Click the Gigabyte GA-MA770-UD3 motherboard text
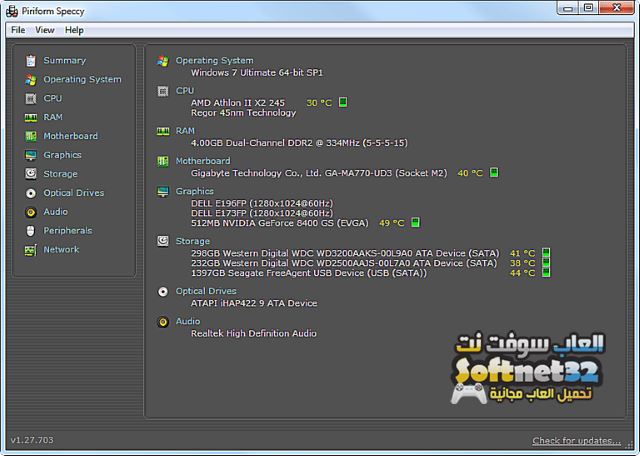 coord(319,173)
